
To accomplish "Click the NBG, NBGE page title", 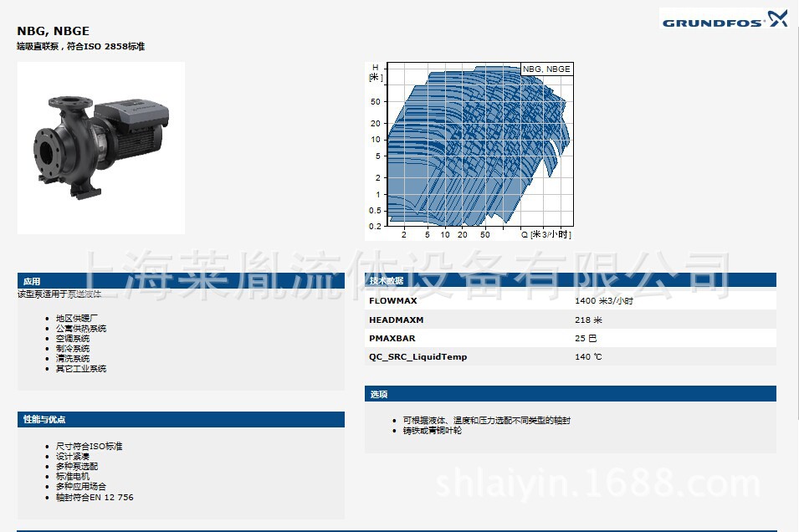I will pyautogui.click(x=53, y=31).
